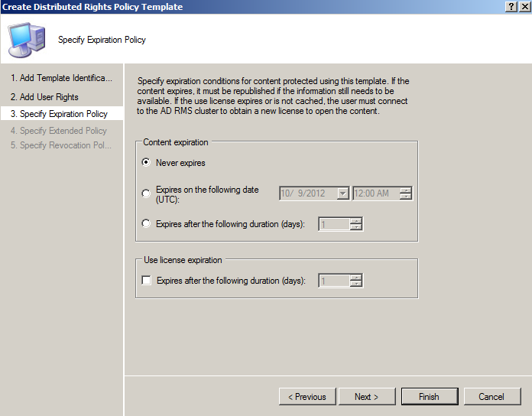This screenshot has width=532, height=416.
Task: Close the Create Distributed Rights Policy dialog
Action: tap(524, 6)
